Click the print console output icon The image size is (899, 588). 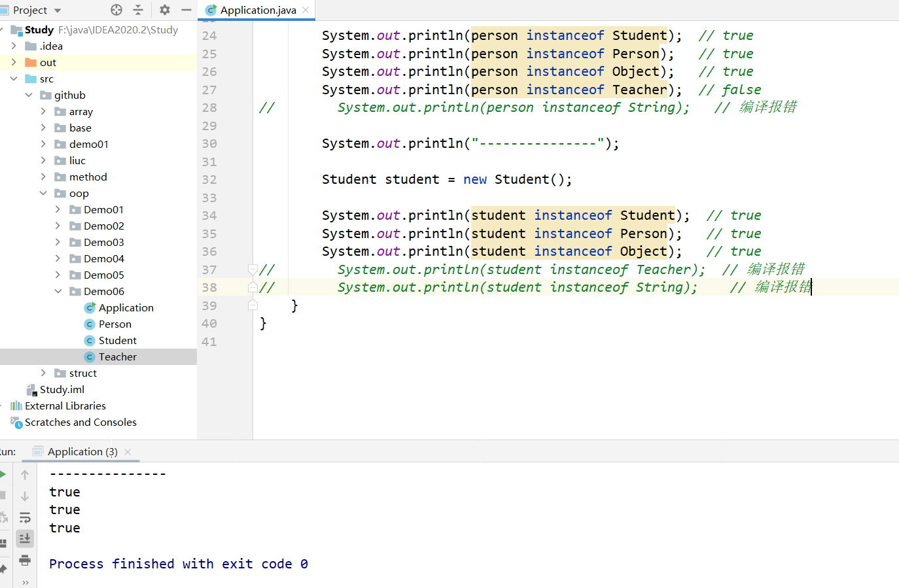click(x=25, y=560)
